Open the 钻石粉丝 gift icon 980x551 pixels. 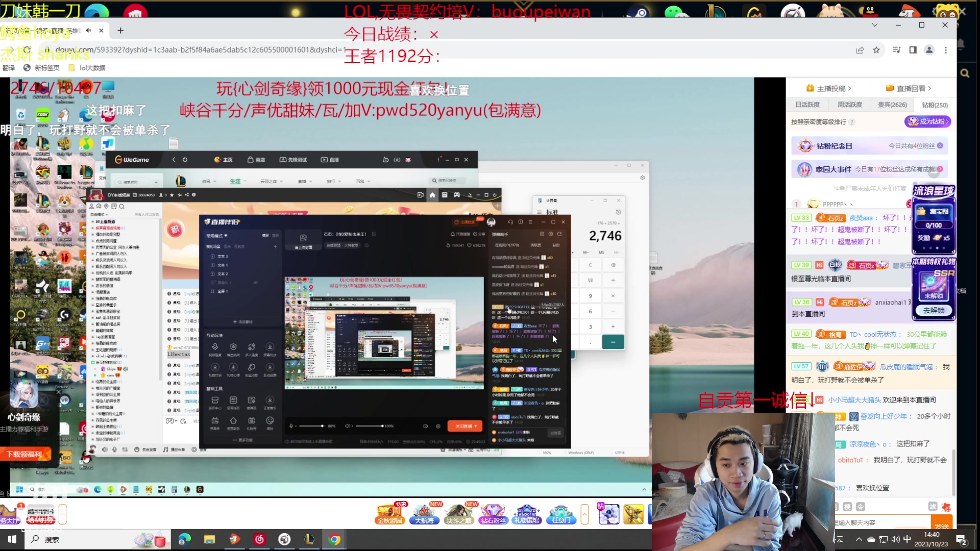coord(493,514)
